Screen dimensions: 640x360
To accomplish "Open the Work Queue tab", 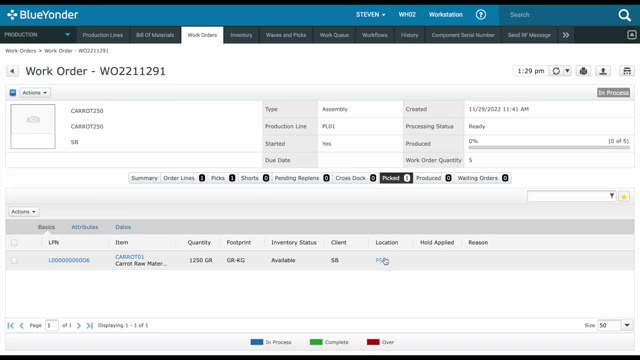I will tap(334, 35).
